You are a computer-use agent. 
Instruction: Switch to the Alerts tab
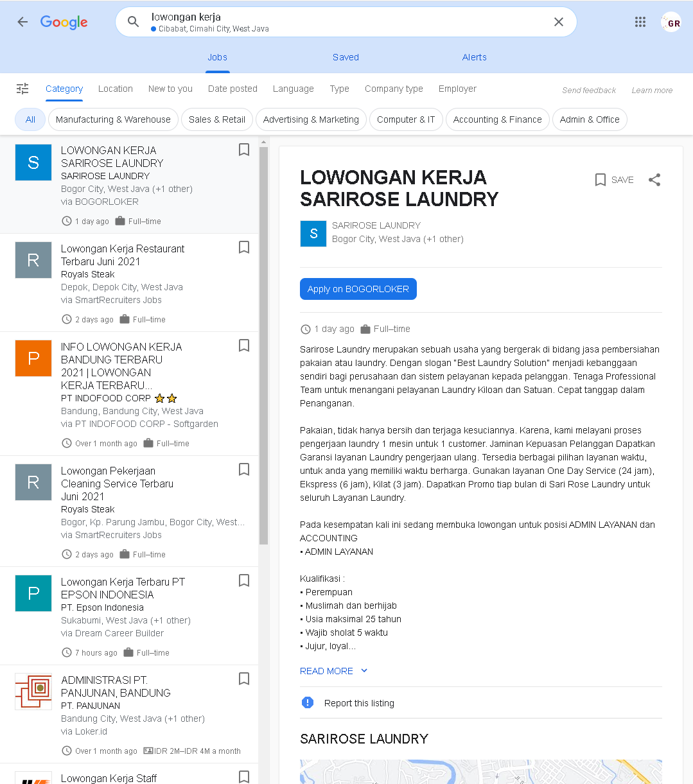pos(475,57)
